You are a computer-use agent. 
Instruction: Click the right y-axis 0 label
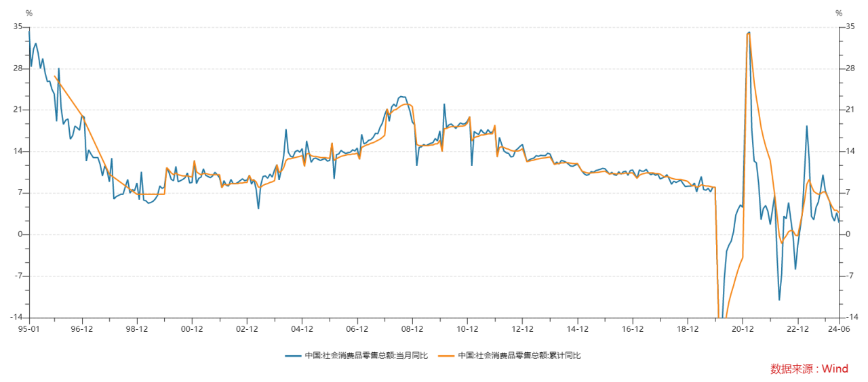(x=846, y=234)
